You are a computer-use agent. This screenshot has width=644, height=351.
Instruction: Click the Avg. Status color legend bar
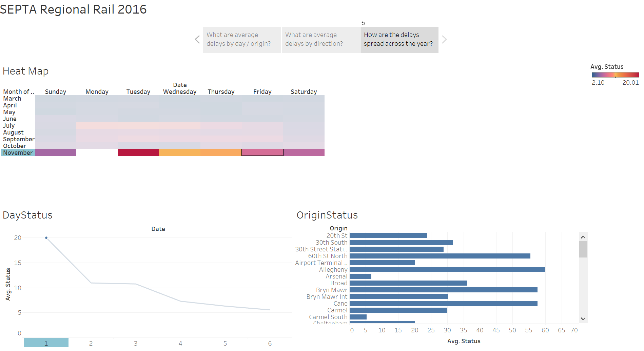(x=615, y=75)
